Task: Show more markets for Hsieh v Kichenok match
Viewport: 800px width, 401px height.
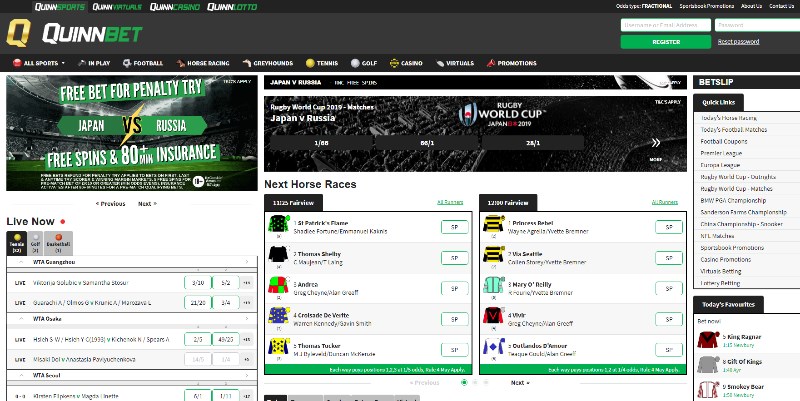Action: tap(247, 339)
